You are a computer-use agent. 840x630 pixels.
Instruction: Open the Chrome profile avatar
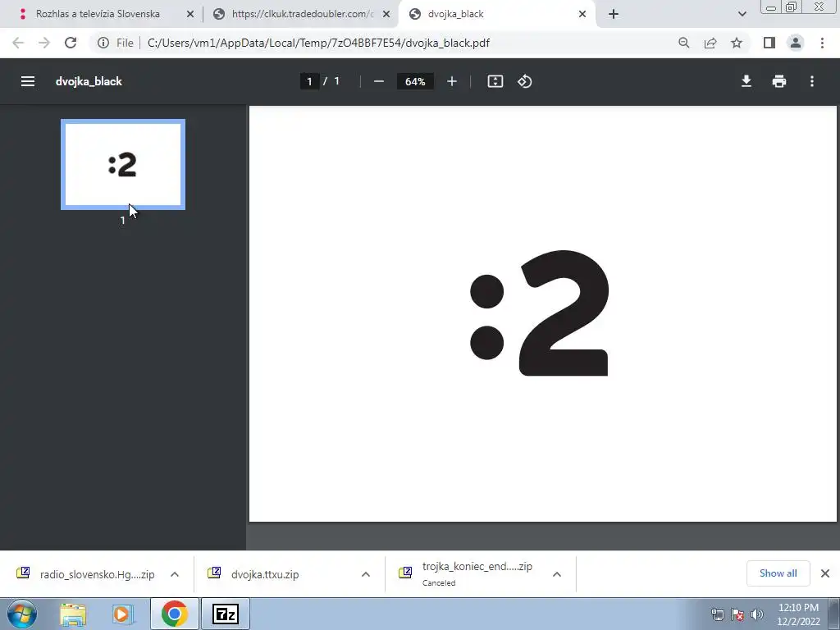[796, 43]
